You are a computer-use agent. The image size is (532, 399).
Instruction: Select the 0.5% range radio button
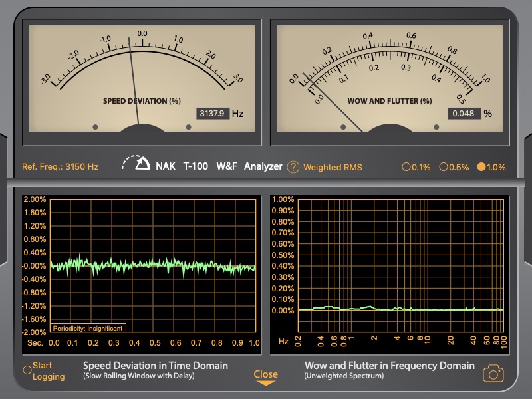coord(444,167)
